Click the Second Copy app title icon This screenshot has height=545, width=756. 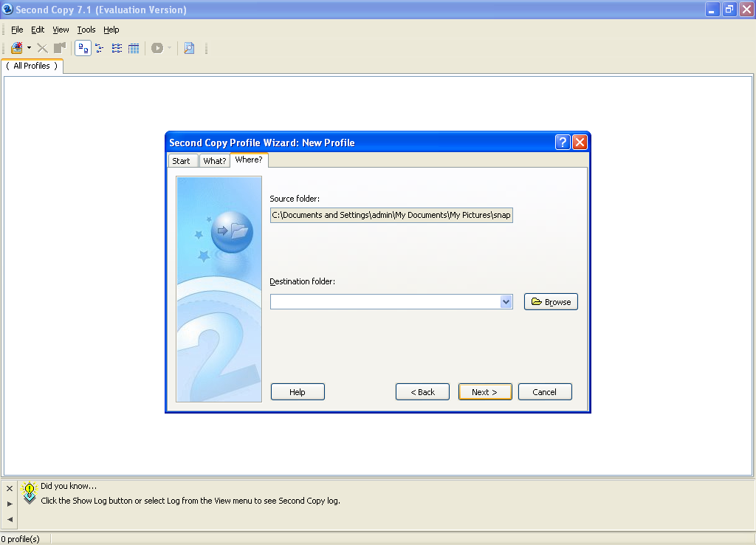[x=7, y=9]
